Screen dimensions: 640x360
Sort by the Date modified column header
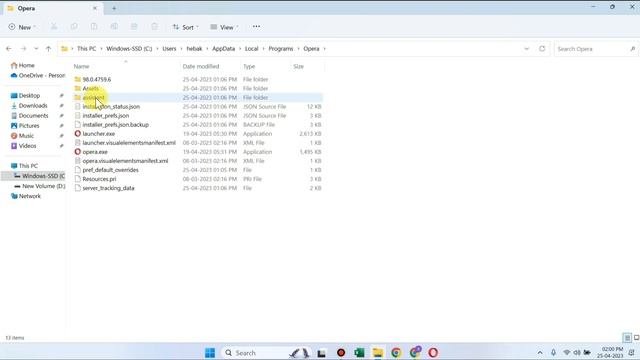click(201, 67)
